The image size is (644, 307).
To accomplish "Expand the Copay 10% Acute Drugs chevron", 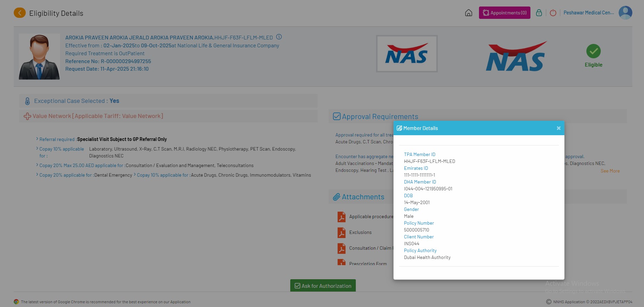I will (x=135, y=174).
